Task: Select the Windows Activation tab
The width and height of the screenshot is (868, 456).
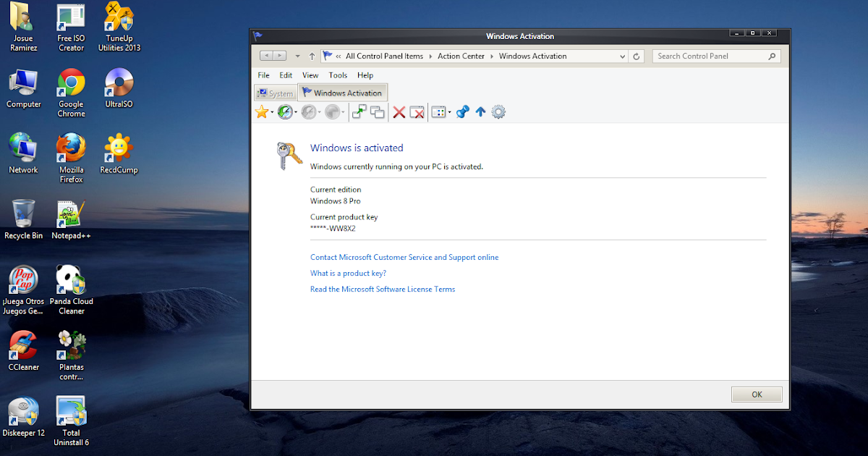Action: 343,93
